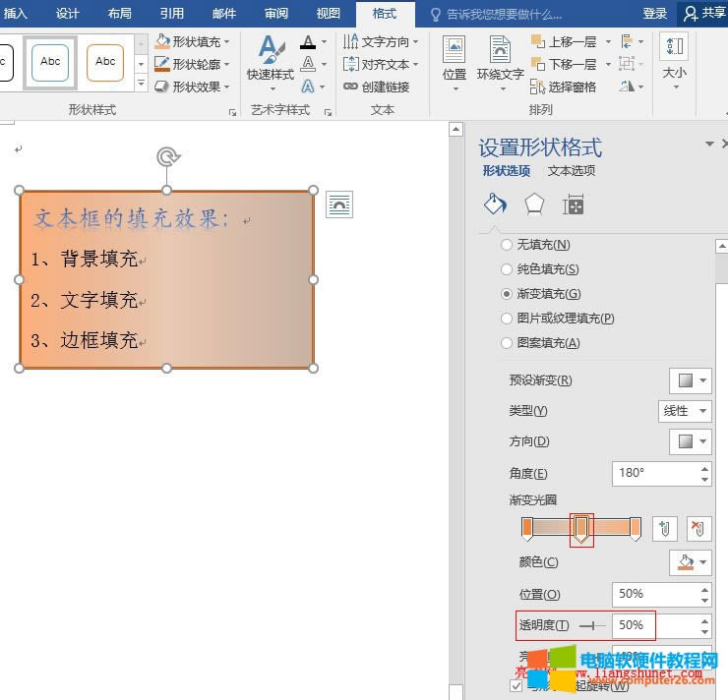Select the 纯色填充 solid fill option
Screen dimensions: 728x700
(507, 269)
